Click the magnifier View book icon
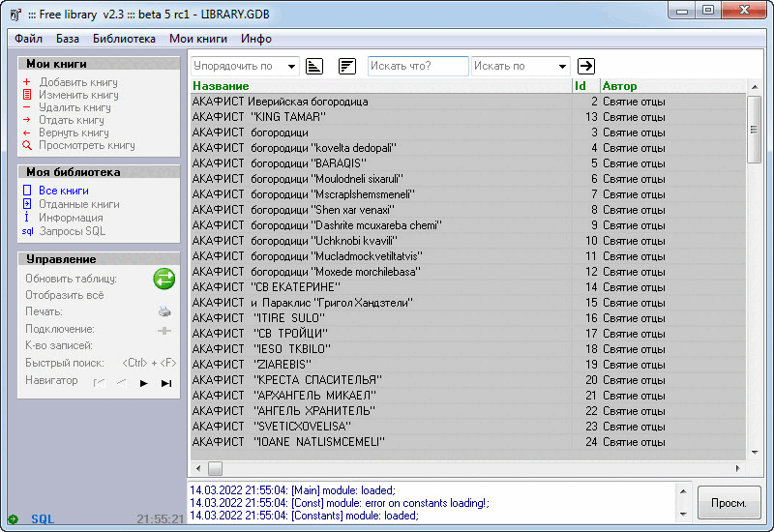 (x=27, y=145)
